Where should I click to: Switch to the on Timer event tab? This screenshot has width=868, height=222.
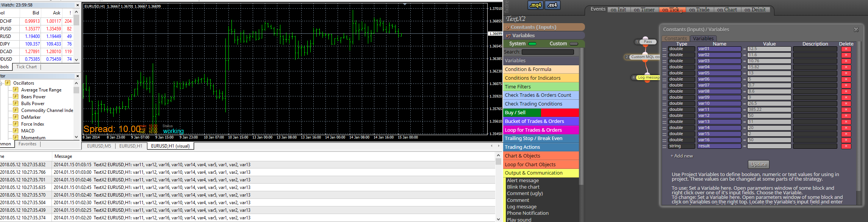pyautogui.click(x=644, y=9)
